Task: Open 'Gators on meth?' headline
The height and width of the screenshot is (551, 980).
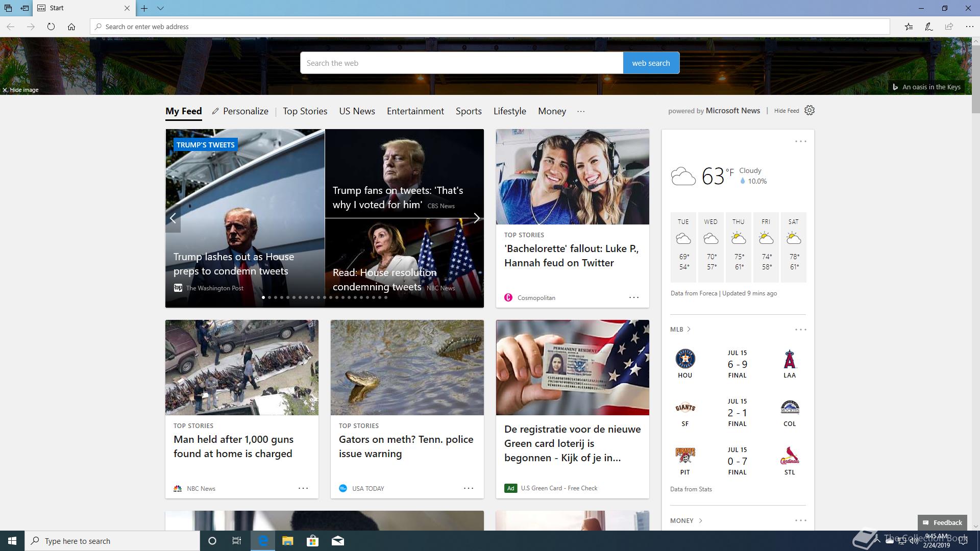Action: (406, 446)
